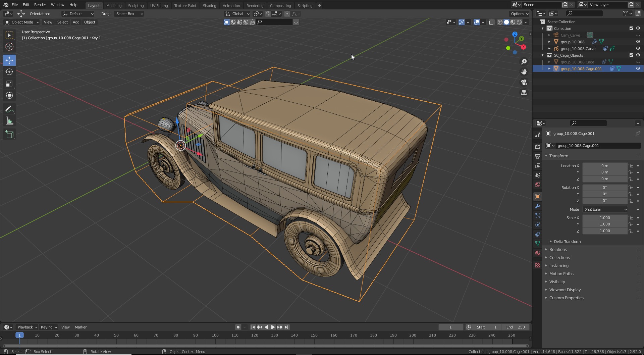Click the End frame 250 field
Screen dimensions: 644x355
[x=516, y=327]
